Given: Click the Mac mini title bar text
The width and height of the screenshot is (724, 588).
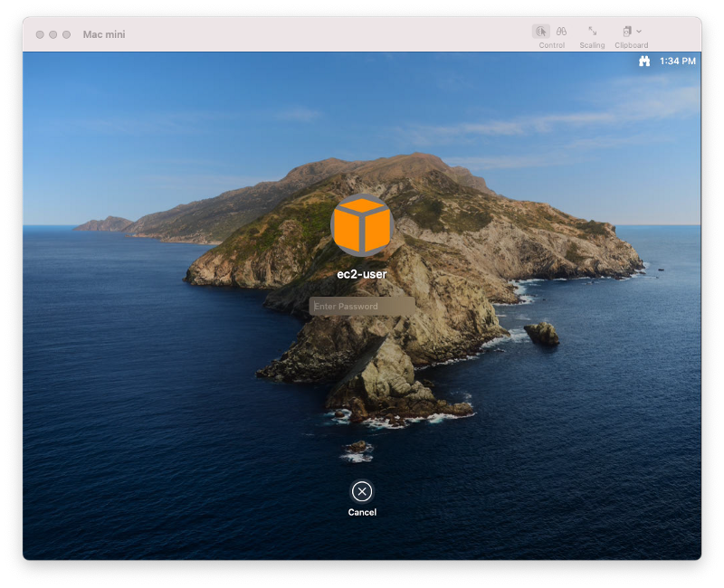Looking at the screenshot, I should pyautogui.click(x=105, y=33).
